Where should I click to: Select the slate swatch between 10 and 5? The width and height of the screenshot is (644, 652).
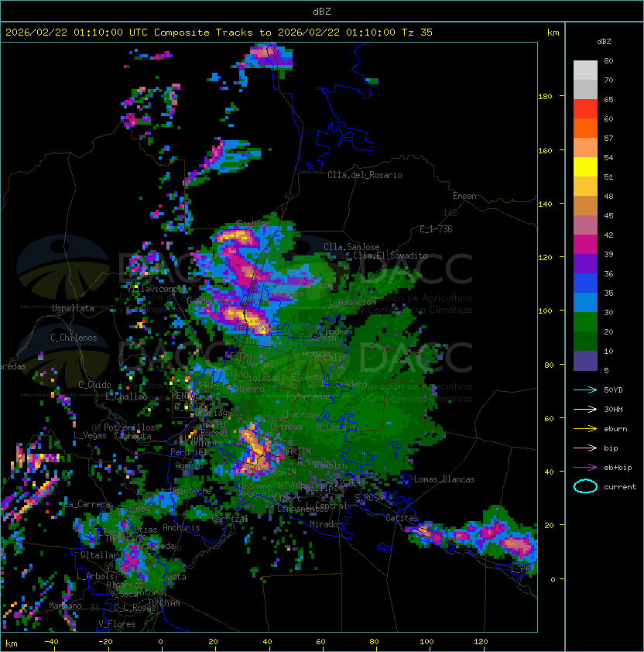585,361
